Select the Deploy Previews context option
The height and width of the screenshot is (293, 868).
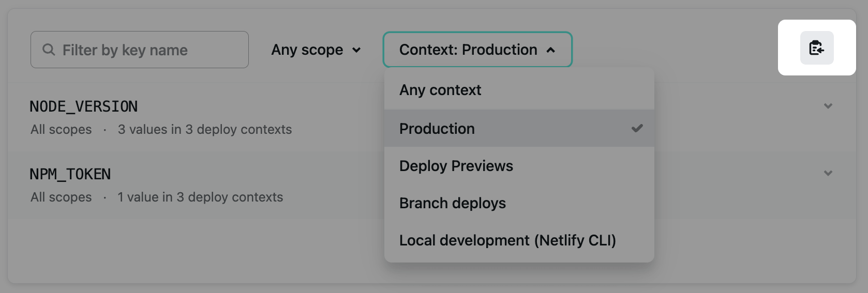coord(456,166)
